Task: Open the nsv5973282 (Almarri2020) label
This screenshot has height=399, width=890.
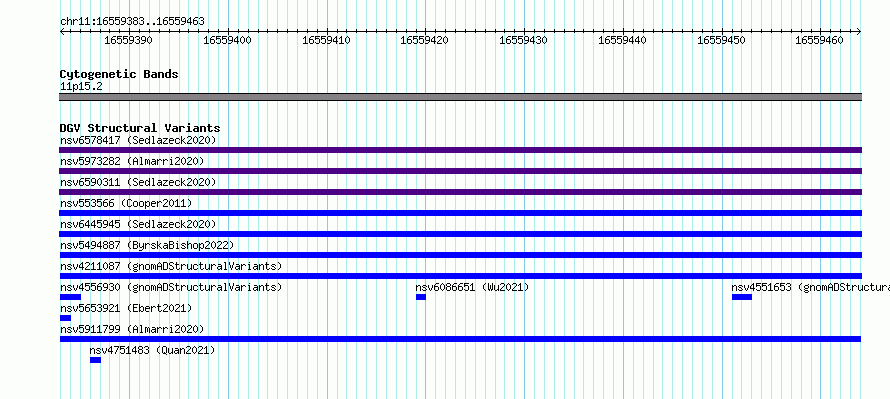Action: (x=132, y=161)
